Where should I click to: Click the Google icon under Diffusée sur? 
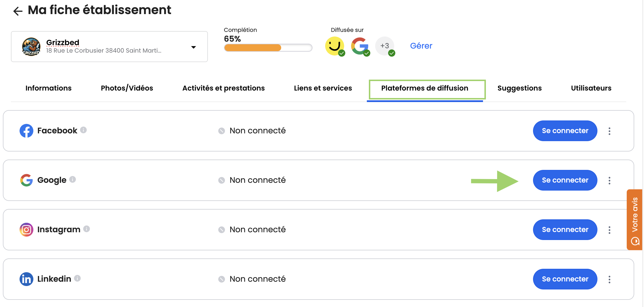(x=359, y=46)
